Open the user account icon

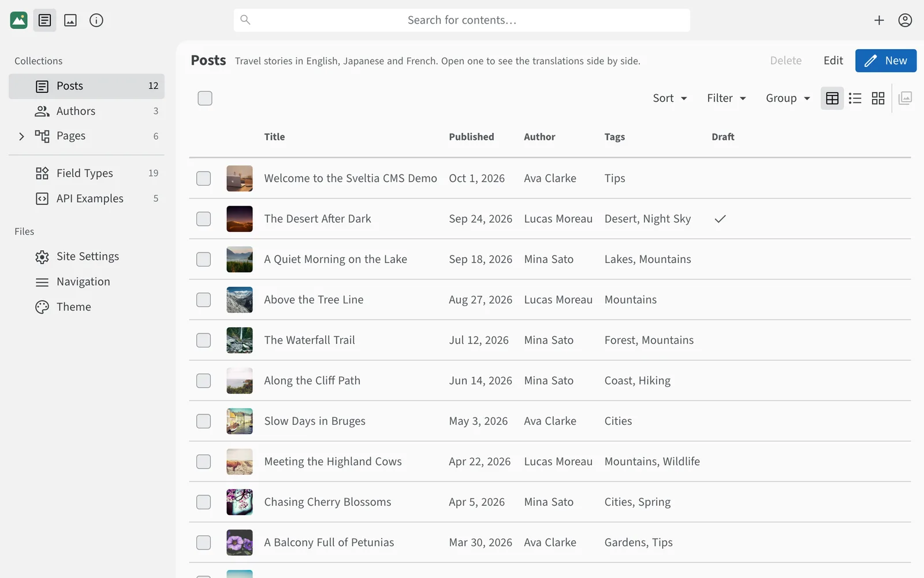905,20
